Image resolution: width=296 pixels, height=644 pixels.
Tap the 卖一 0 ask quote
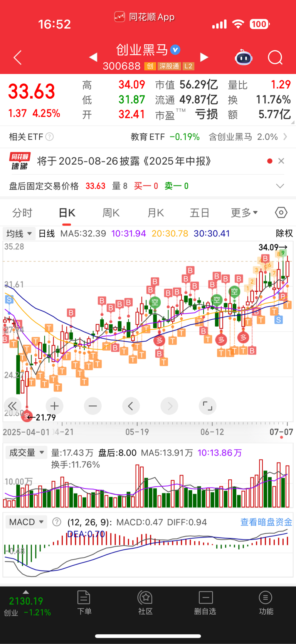(x=177, y=186)
